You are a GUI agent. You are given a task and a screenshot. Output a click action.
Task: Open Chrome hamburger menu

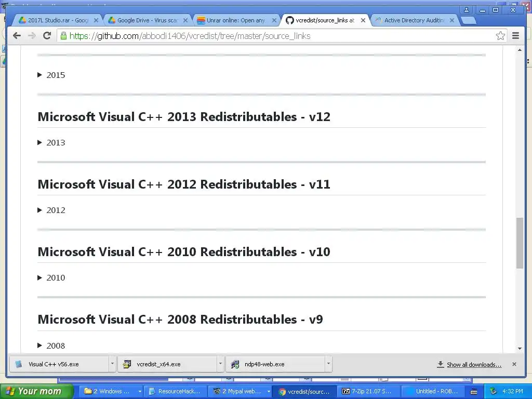pos(516,36)
